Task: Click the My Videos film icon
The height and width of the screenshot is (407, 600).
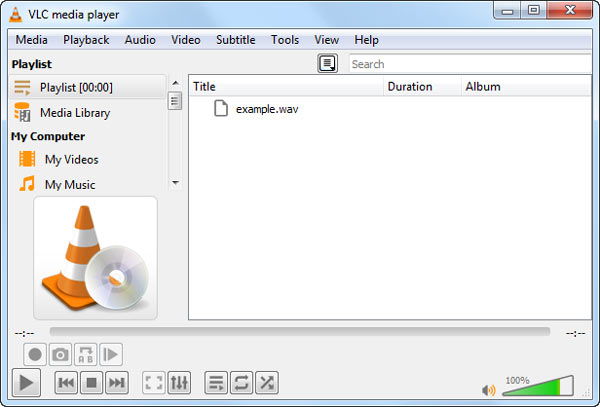Action: pyautogui.click(x=27, y=159)
